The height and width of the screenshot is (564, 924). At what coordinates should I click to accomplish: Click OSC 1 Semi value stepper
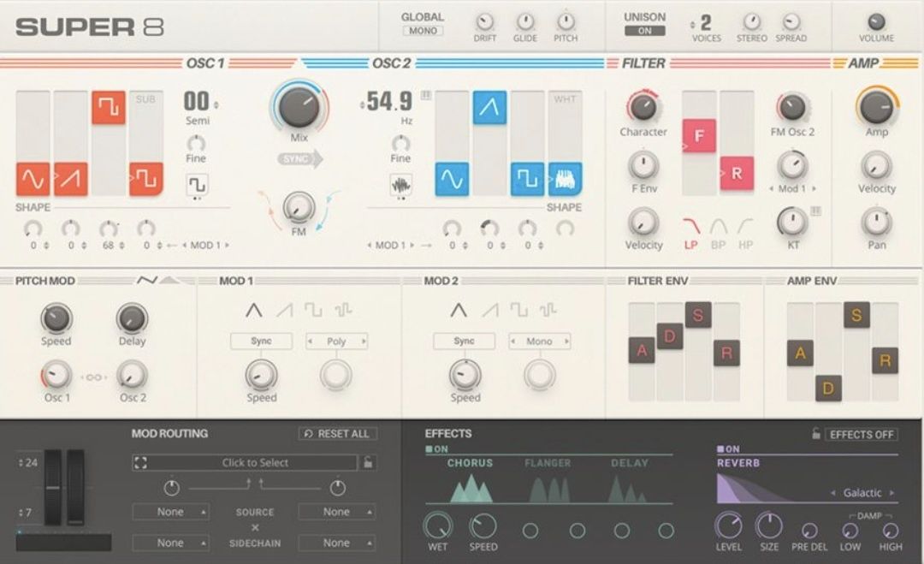pyautogui.click(x=201, y=101)
